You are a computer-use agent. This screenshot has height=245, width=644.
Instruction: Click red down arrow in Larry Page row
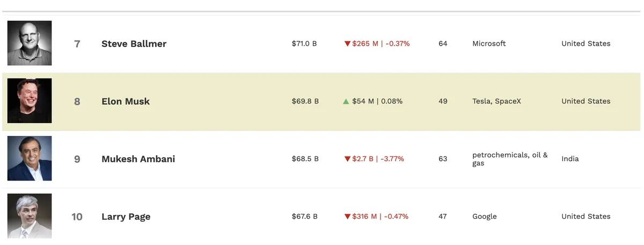point(347,217)
